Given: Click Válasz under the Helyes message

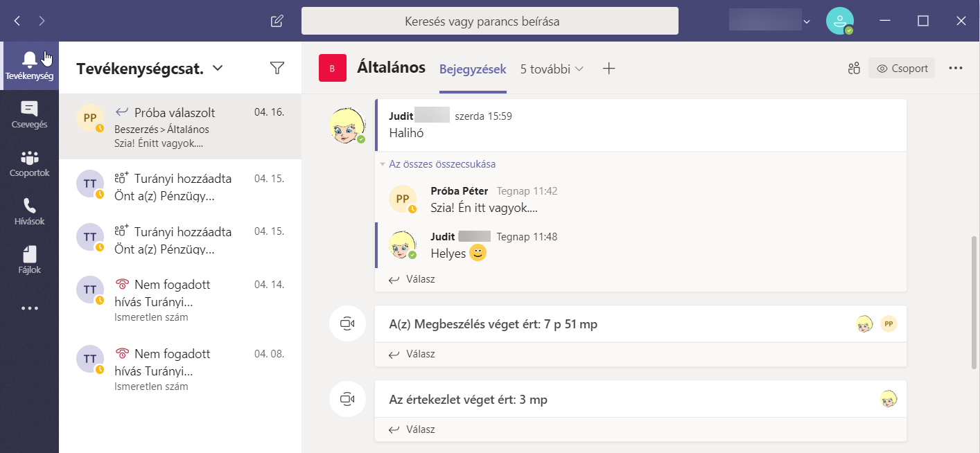Looking at the screenshot, I should 420,279.
